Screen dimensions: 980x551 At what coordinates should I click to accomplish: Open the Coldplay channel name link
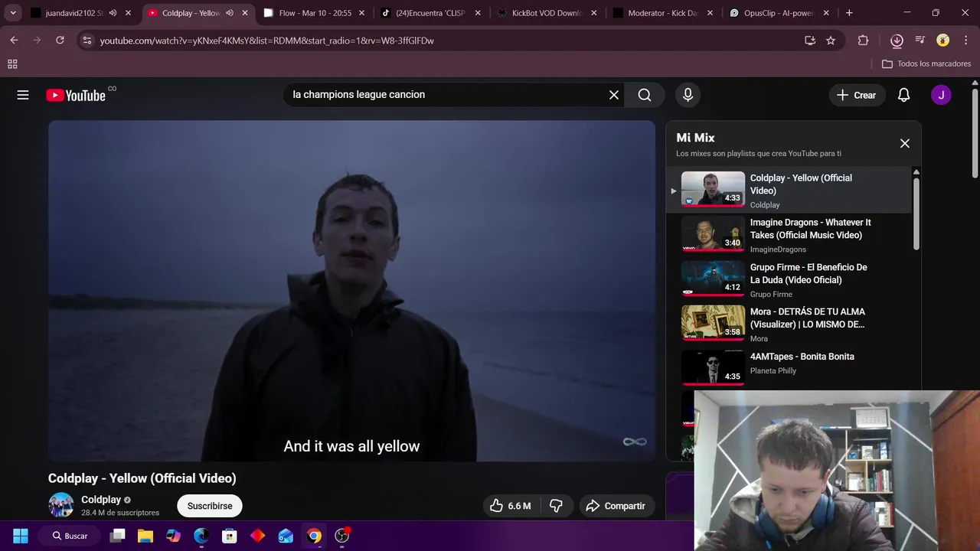[101, 500]
